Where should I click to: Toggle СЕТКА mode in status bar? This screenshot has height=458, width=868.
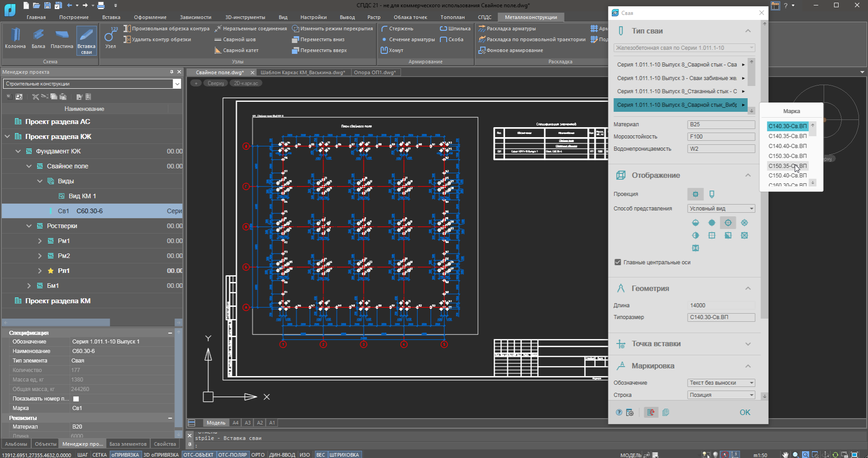tap(99, 454)
